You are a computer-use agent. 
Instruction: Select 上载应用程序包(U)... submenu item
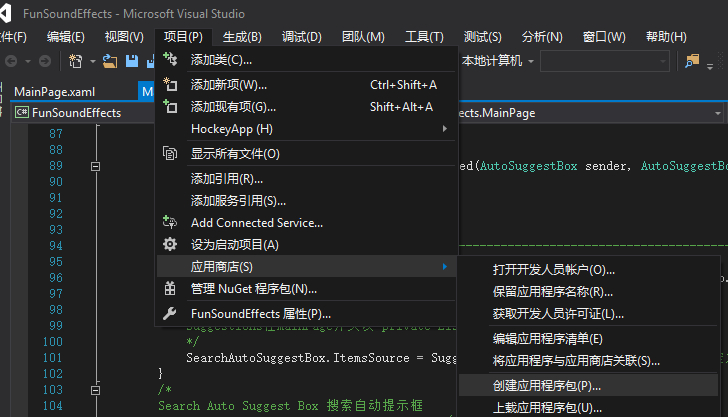(x=589, y=408)
